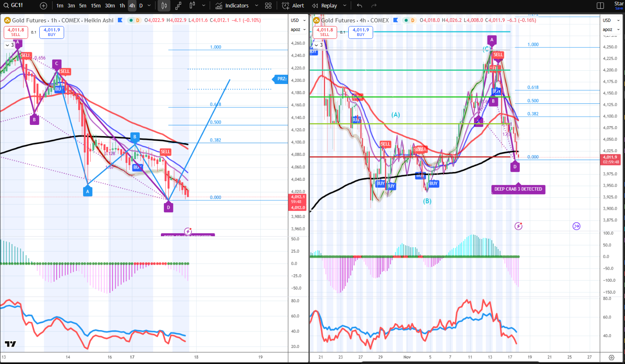Expand the timeframe intervals dropdown

(149, 6)
